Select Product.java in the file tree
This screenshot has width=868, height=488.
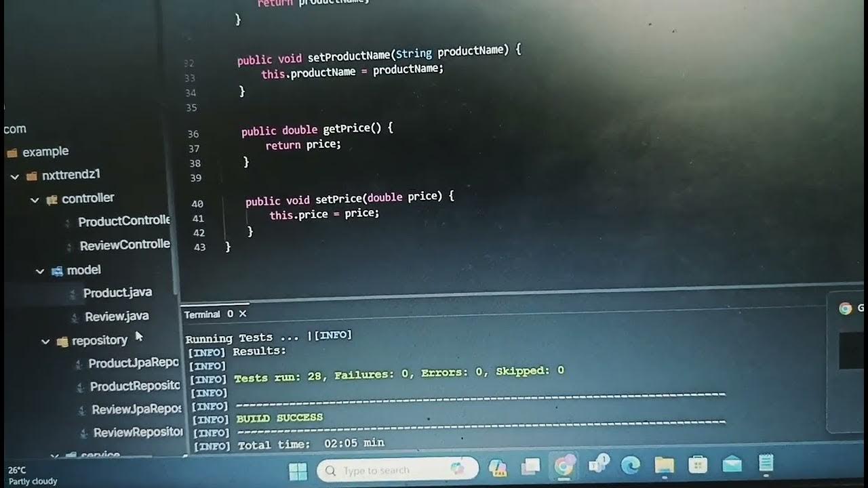pyautogui.click(x=117, y=293)
